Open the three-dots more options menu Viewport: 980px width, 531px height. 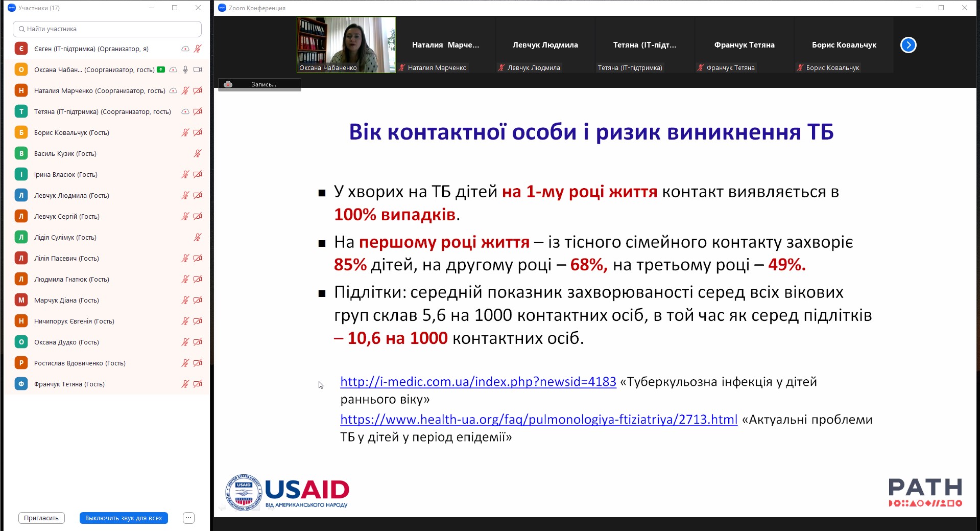tap(188, 518)
